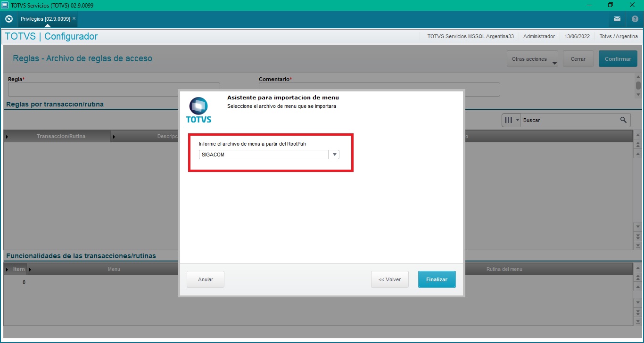Click the 0 value in Item column
Screen dimensions: 644x343
[x=24, y=282]
